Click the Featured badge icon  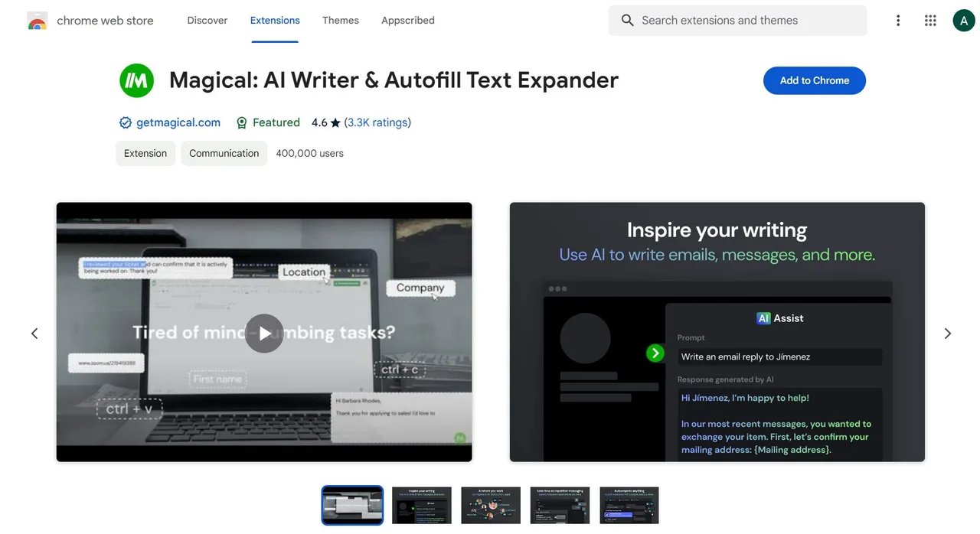pos(242,122)
